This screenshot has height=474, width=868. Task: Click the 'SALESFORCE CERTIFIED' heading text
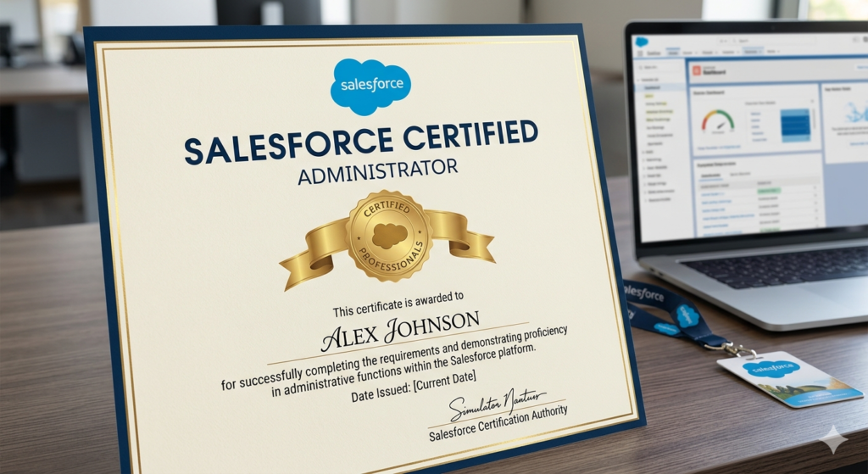pyautogui.click(x=360, y=141)
